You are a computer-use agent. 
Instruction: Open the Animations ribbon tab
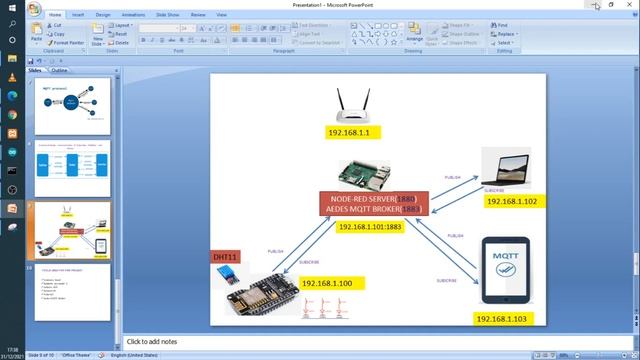(x=133, y=15)
